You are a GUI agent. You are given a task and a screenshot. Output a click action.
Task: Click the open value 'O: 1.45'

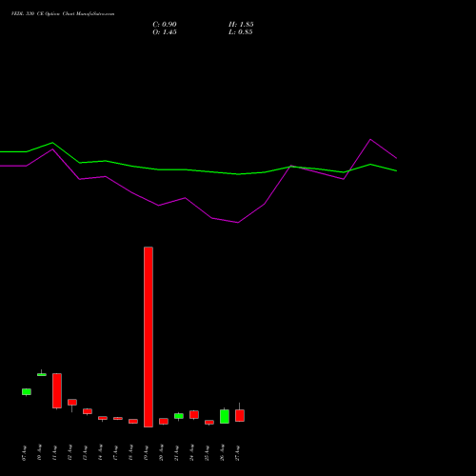(x=165, y=32)
